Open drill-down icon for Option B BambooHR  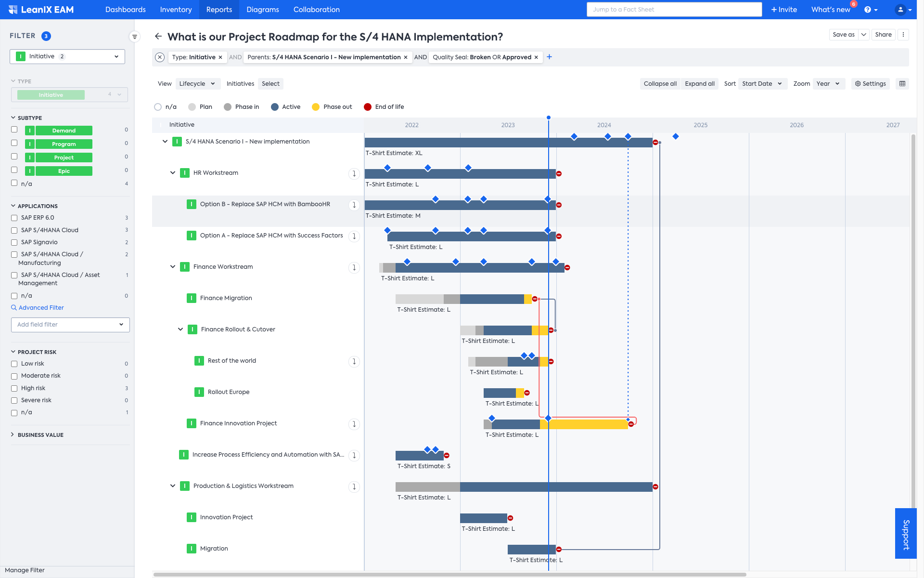click(x=354, y=205)
